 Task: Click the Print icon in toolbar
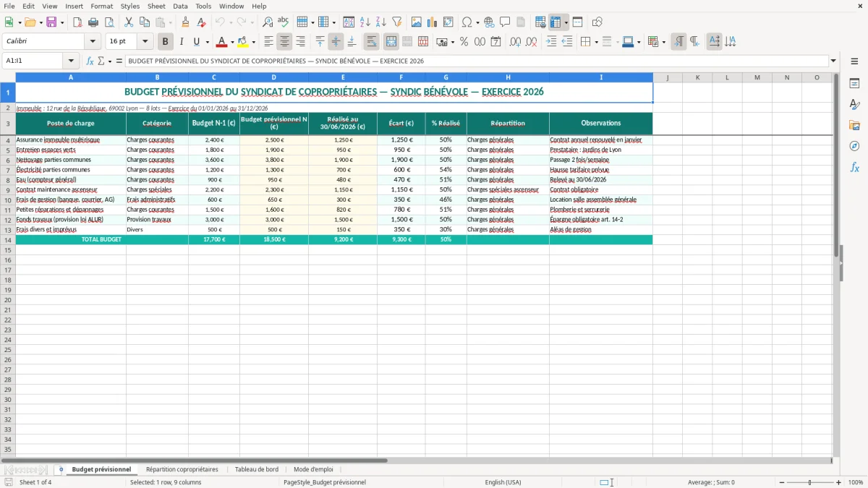point(93,22)
